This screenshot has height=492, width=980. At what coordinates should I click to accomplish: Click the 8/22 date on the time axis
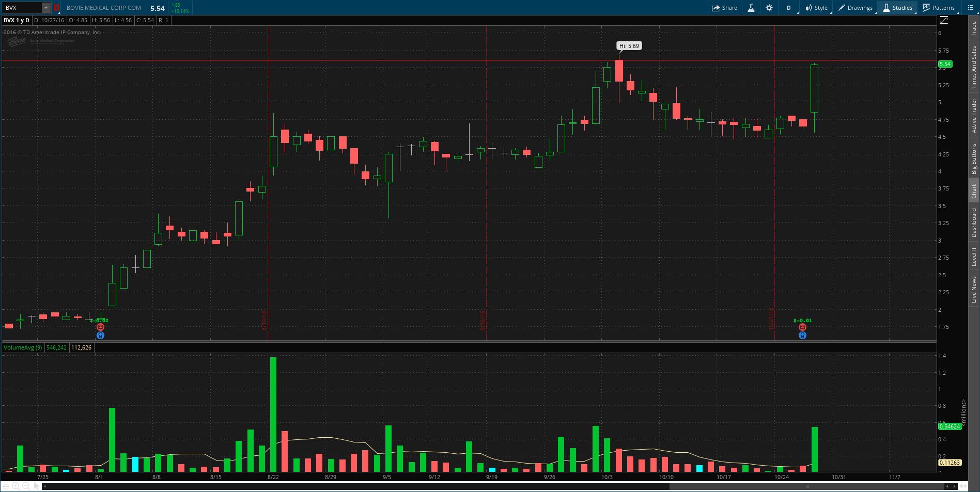[273, 477]
